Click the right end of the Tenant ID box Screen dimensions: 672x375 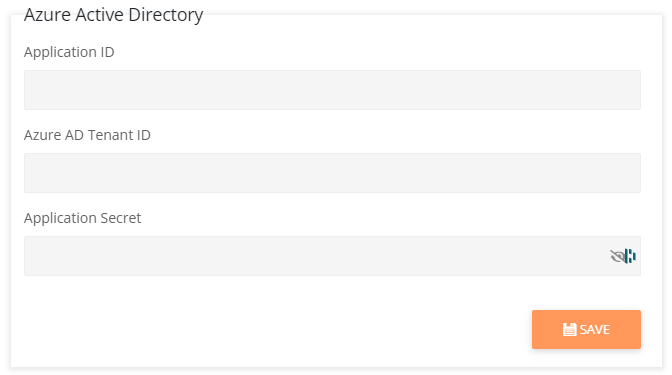click(x=630, y=173)
